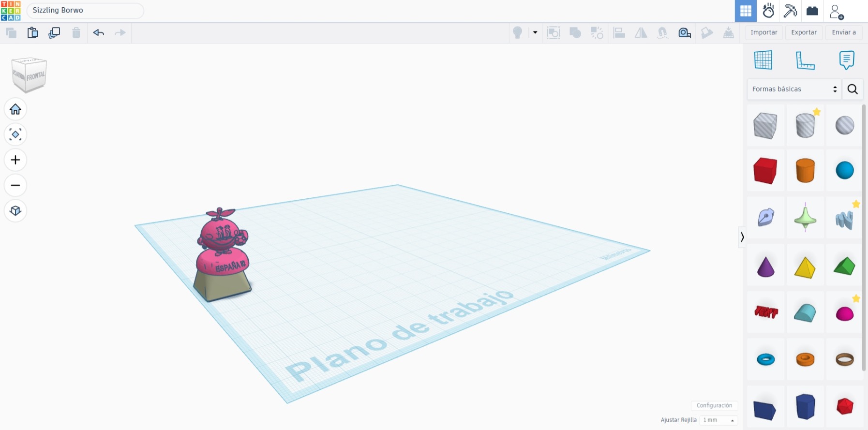This screenshot has width=868, height=430.
Task: Open the Notes tool icon
Action: click(847, 60)
